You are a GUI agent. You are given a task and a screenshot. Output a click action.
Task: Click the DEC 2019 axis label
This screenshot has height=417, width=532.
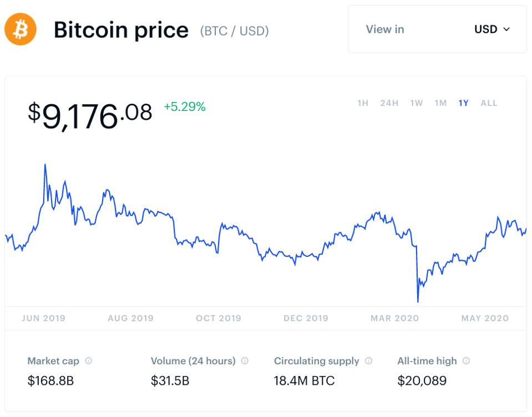point(306,318)
